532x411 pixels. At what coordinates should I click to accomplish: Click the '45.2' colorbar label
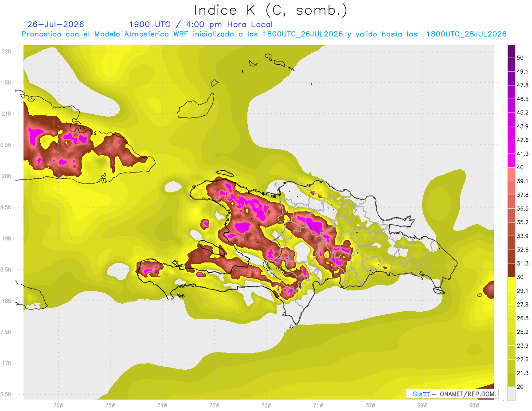[x=523, y=113]
